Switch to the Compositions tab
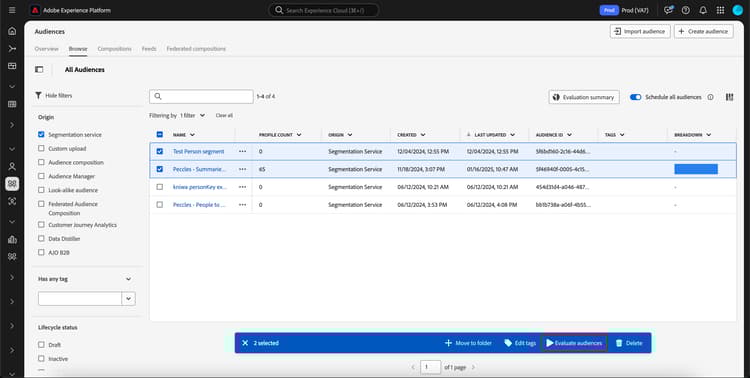The height and width of the screenshot is (378, 750). (114, 49)
